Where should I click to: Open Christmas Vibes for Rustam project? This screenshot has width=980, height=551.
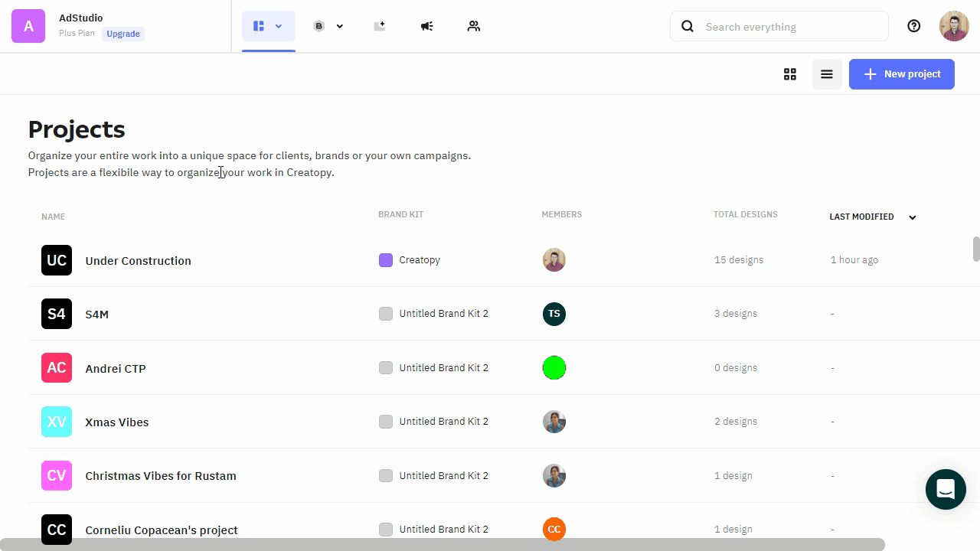click(x=161, y=476)
